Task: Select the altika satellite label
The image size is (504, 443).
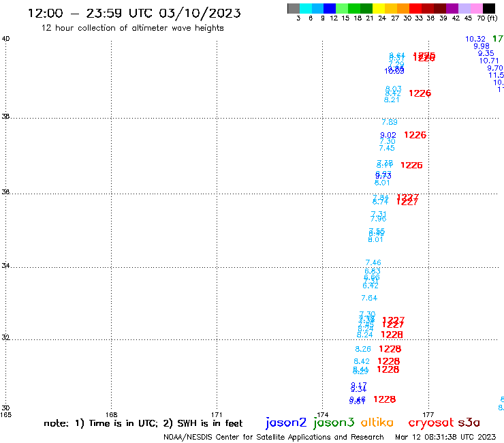Action: point(377,423)
